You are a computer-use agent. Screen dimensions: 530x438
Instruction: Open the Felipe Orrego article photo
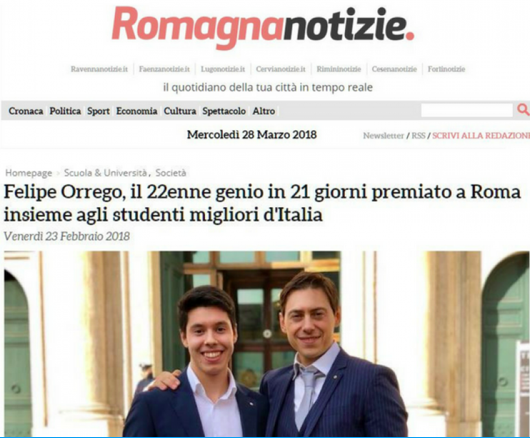click(266, 344)
